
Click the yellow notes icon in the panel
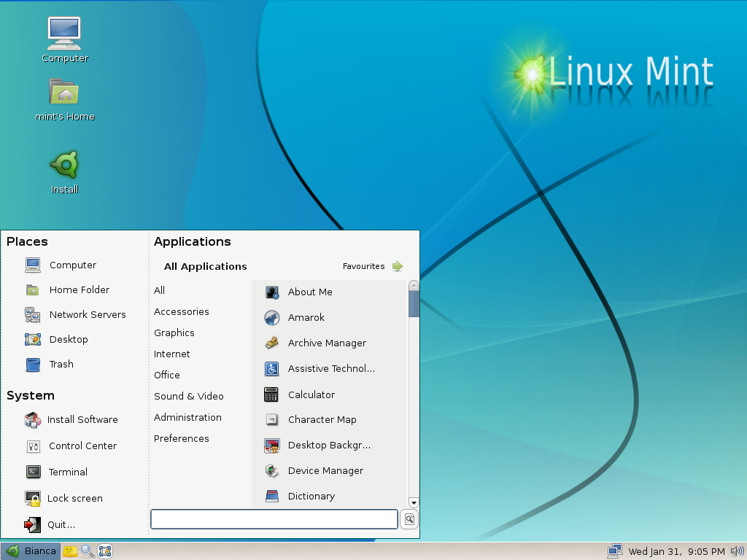70,551
